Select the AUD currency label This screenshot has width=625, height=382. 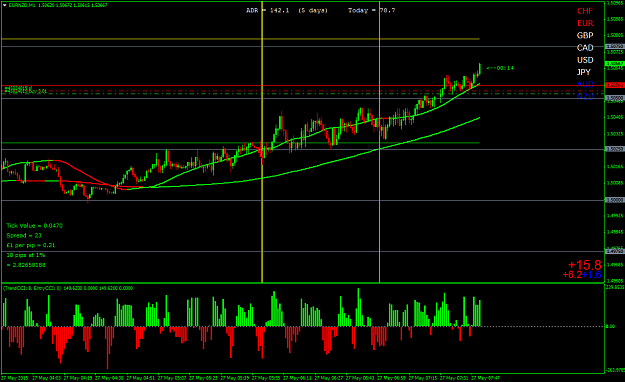(585, 85)
